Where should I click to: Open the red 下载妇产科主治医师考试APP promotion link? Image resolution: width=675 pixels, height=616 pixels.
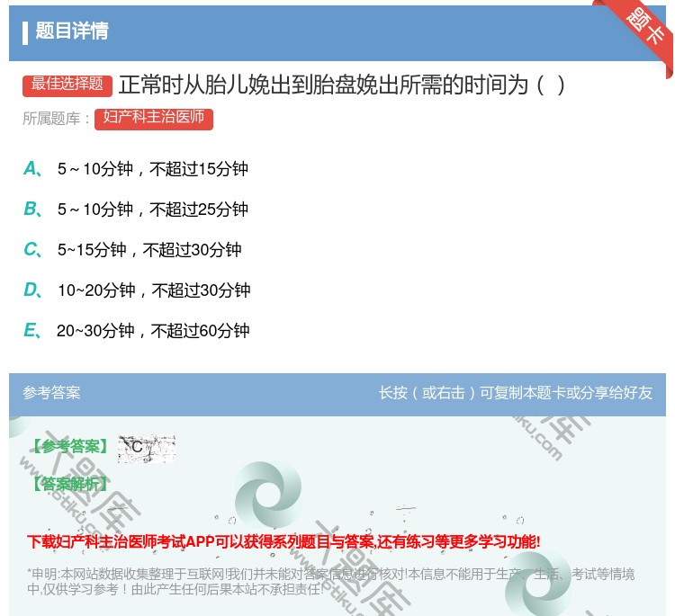point(283,541)
